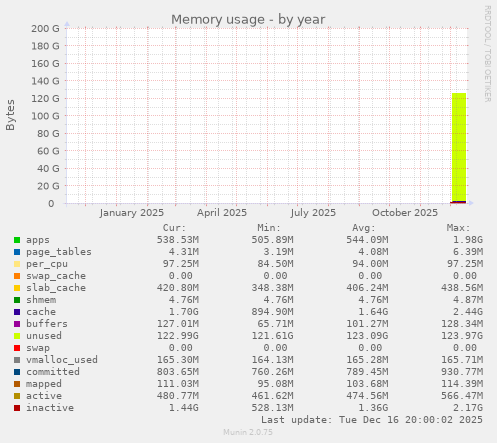Click the per_cpu legend color swatch
This screenshot has width=497, height=443.
(17, 264)
